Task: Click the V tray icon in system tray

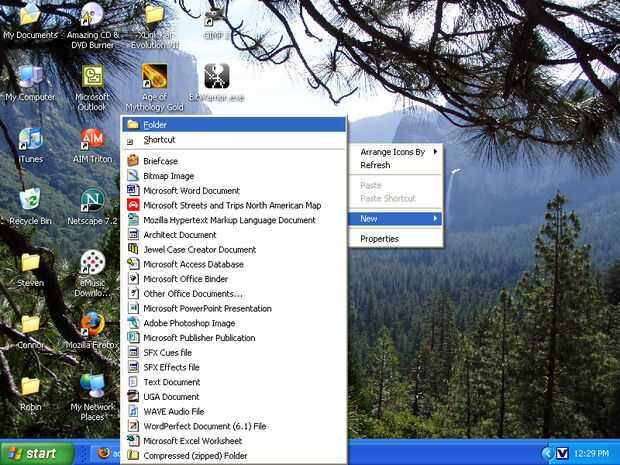Action: tap(562, 453)
